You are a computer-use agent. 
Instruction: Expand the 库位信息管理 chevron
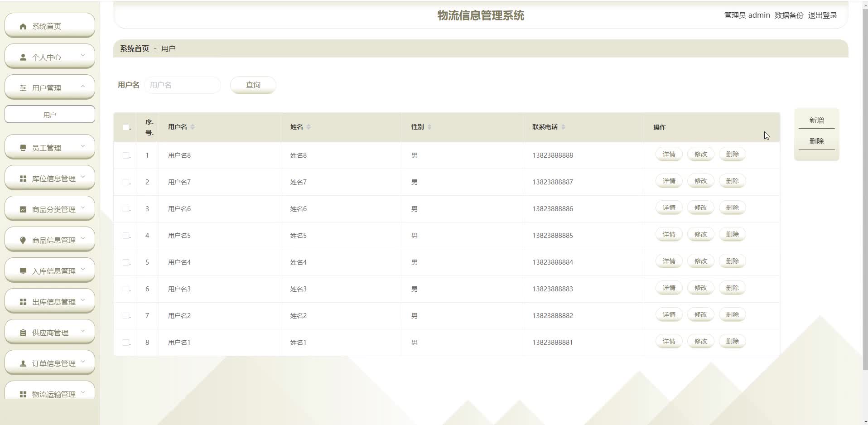pyautogui.click(x=83, y=177)
